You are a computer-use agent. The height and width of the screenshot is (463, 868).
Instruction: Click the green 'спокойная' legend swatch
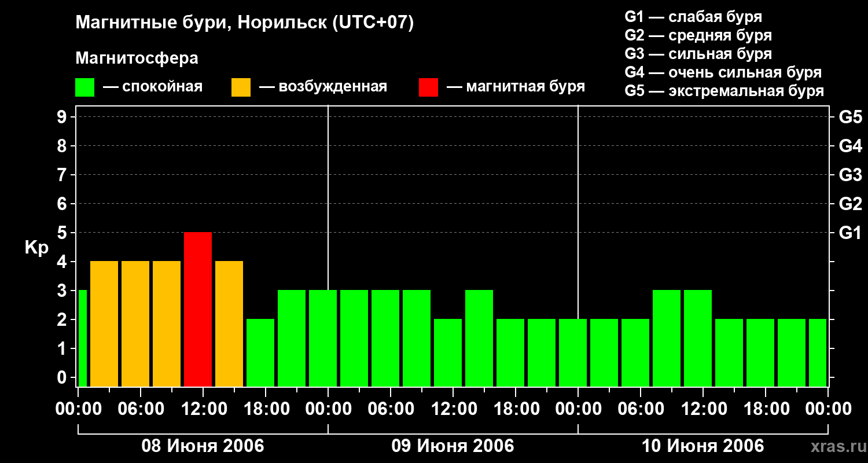pos(85,87)
